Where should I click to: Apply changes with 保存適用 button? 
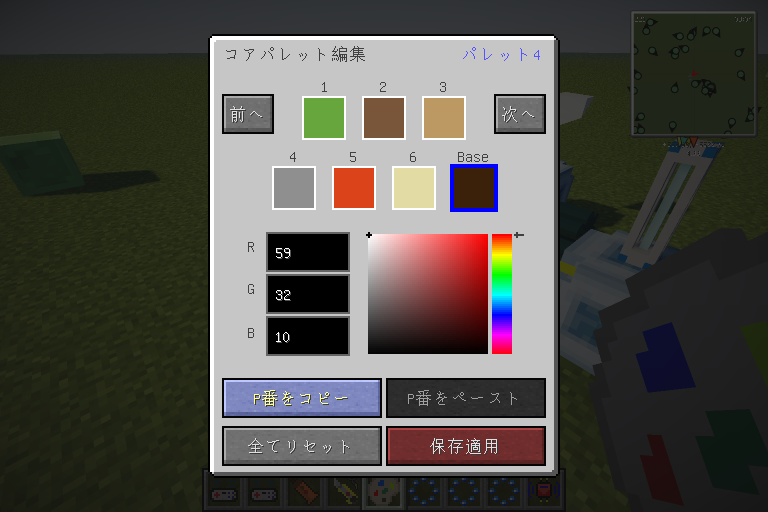tap(466, 446)
